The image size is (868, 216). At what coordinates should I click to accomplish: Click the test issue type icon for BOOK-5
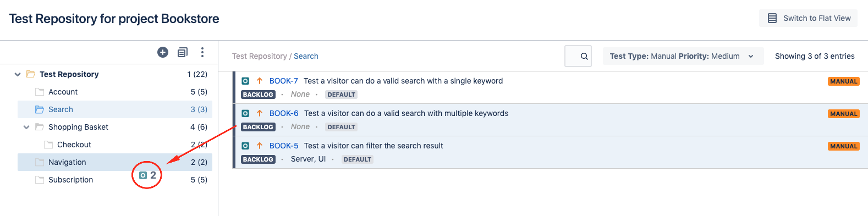tap(245, 146)
